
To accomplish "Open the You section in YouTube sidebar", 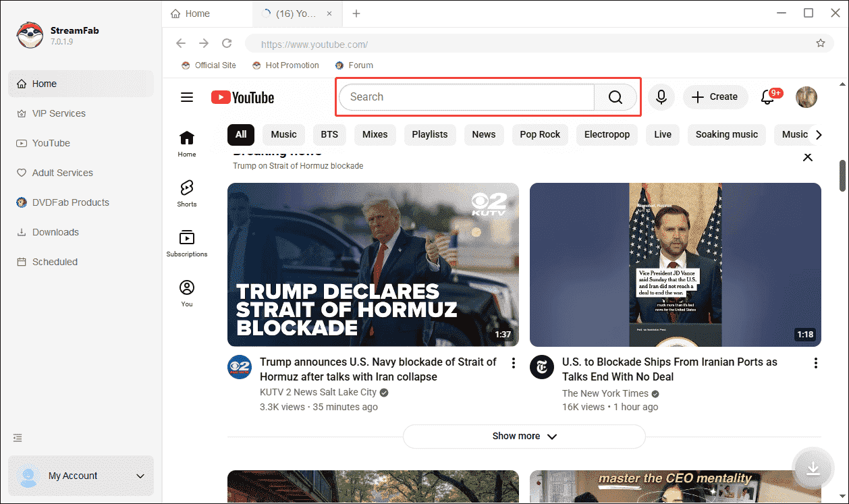I will 186,291.
